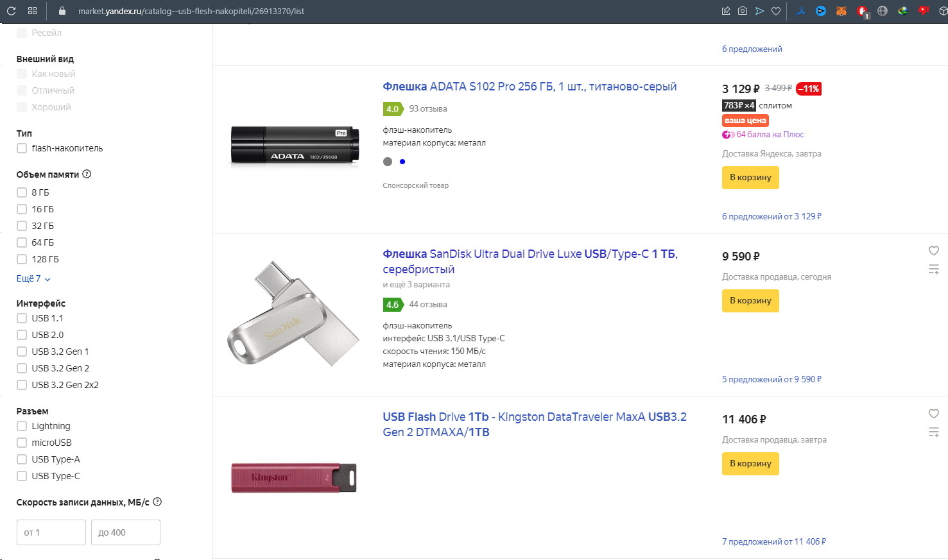Check the 64 ГБ memory filter
The width and height of the screenshot is (948, 560).
[x=22, y=242]
